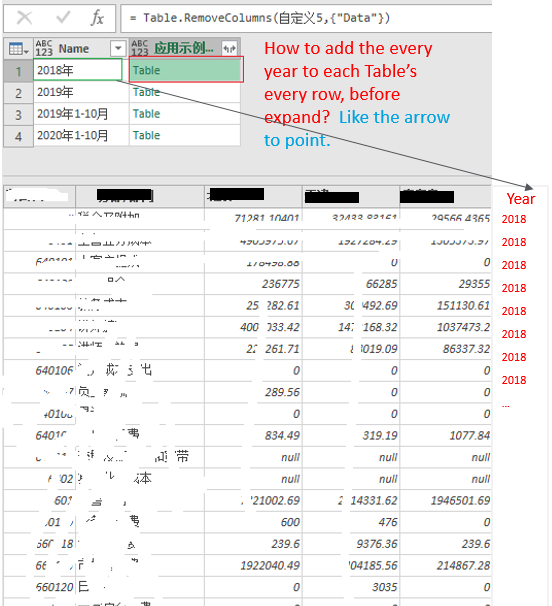The width and height of the screenshot is (552, 606).
Task: Click the preview value 600
Action: pos(290,522)
